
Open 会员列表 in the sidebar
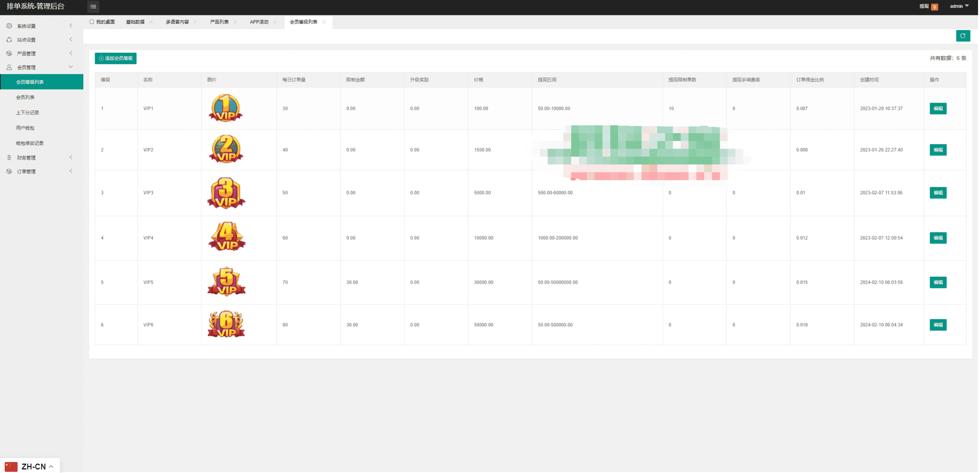(x=25, y=97)
